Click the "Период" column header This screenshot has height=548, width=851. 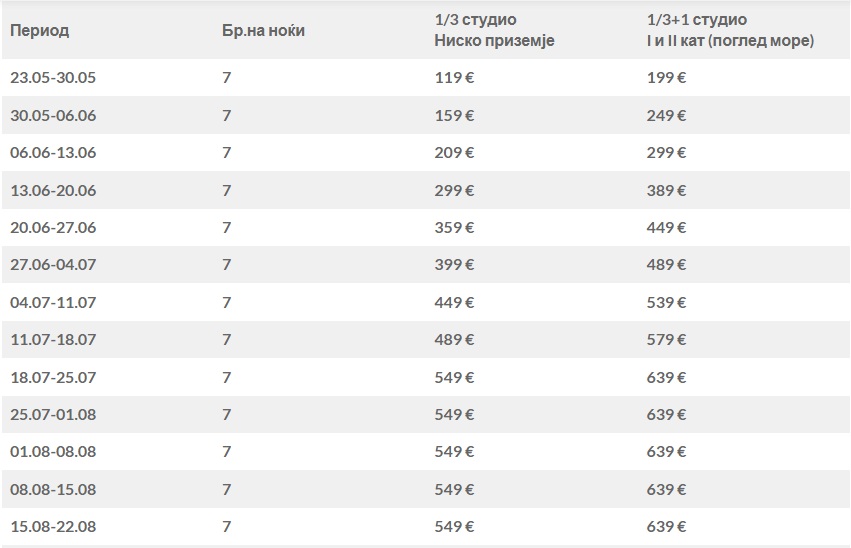(39, 30)
